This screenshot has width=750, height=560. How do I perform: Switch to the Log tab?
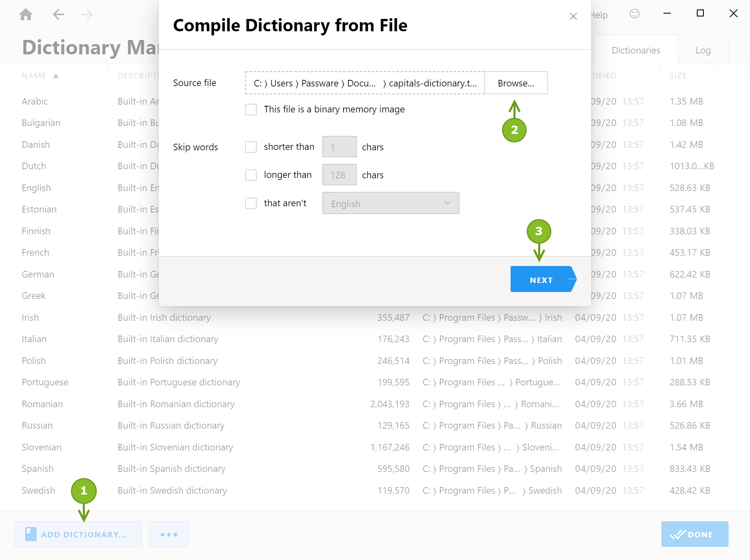pyautogui.click(x=703, y=50)
